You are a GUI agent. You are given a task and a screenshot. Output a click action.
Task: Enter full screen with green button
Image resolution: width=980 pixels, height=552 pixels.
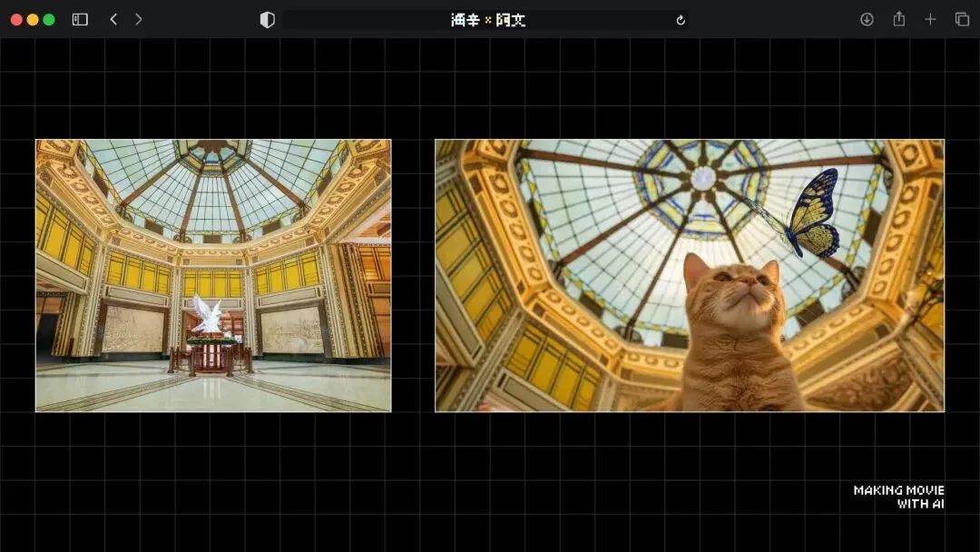tap(49, 19)
